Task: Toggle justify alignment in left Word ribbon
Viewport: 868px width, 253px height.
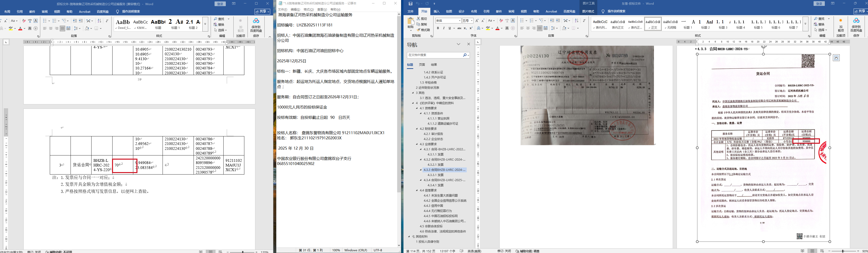Action: pos(62,28)
